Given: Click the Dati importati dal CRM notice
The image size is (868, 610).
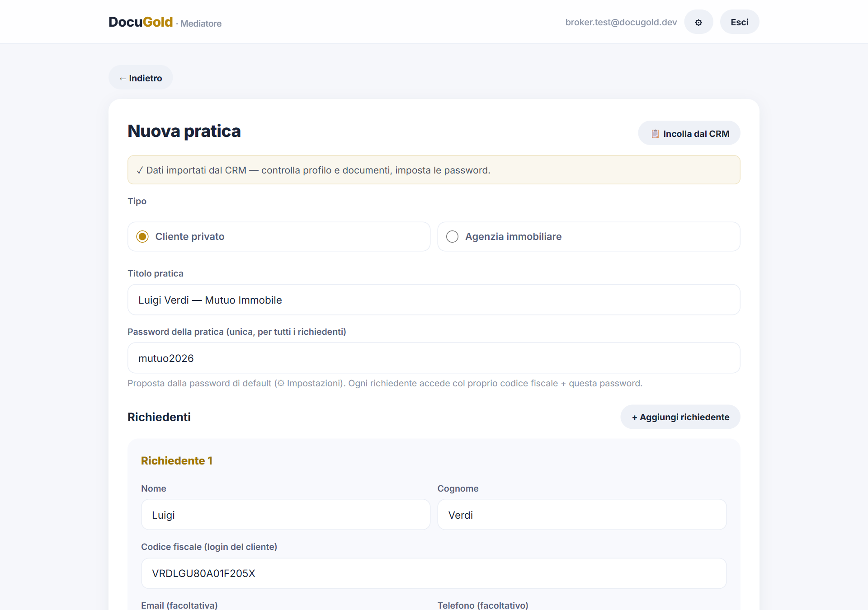Looking at the screenshot, I should point(434,170).
